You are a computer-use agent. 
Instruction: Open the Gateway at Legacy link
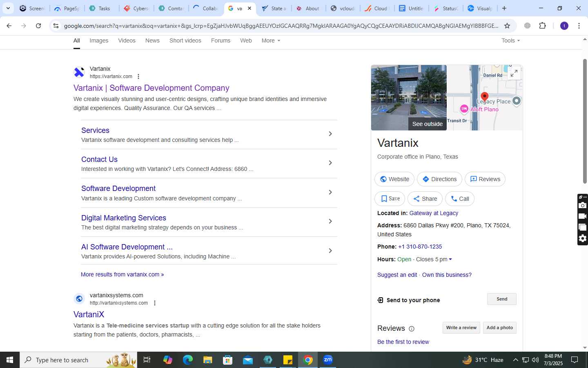(434, 213)
